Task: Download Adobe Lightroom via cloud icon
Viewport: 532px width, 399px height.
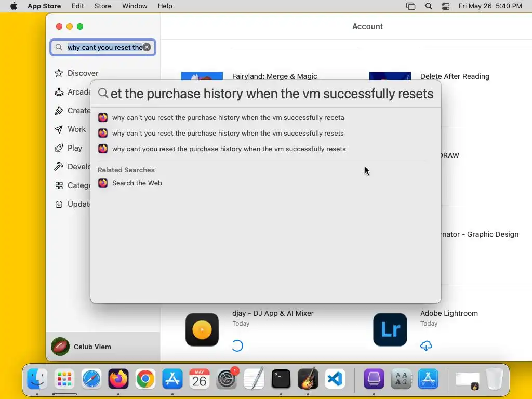Action: 426,345
